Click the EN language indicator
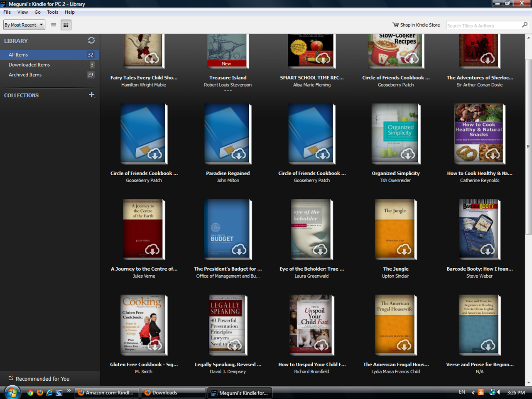Viewport: 532px width, 399px height. [x=462, y=392]
